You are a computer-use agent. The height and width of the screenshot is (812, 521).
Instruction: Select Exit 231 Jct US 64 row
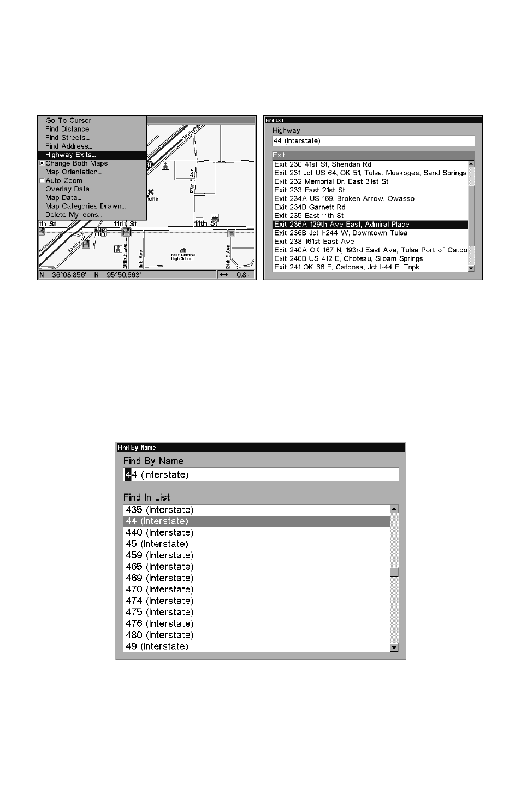370,173
